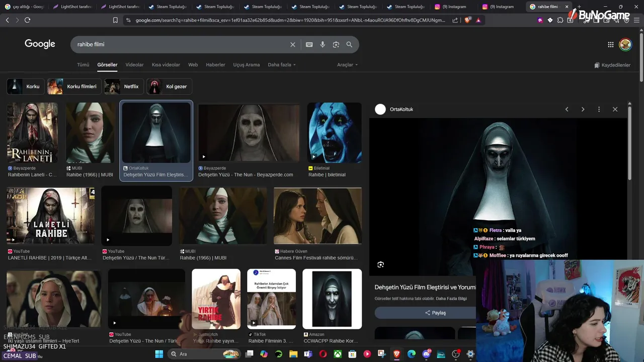
Task: Open the three-dot menu in preview panel
Action: pyautogui.click(x=599, y=109)
